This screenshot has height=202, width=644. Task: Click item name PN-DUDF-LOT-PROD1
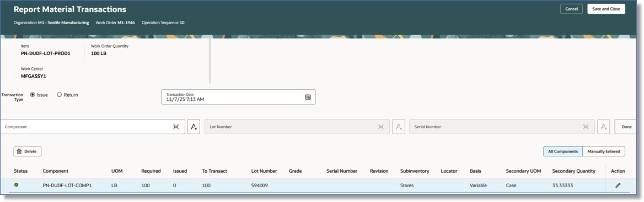(46, 53)
